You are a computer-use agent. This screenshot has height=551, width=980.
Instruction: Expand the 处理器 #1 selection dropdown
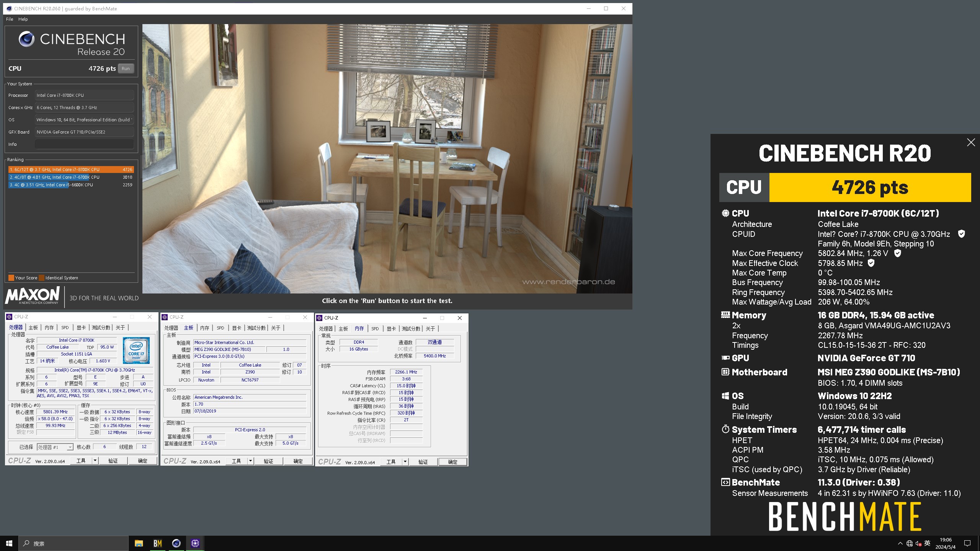[70, 447]
